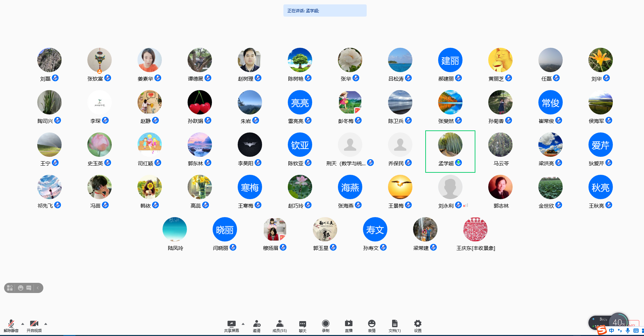Open the invite (邀请) dialog
Viewport: 644px width, 336px height.
coord(257,325)
